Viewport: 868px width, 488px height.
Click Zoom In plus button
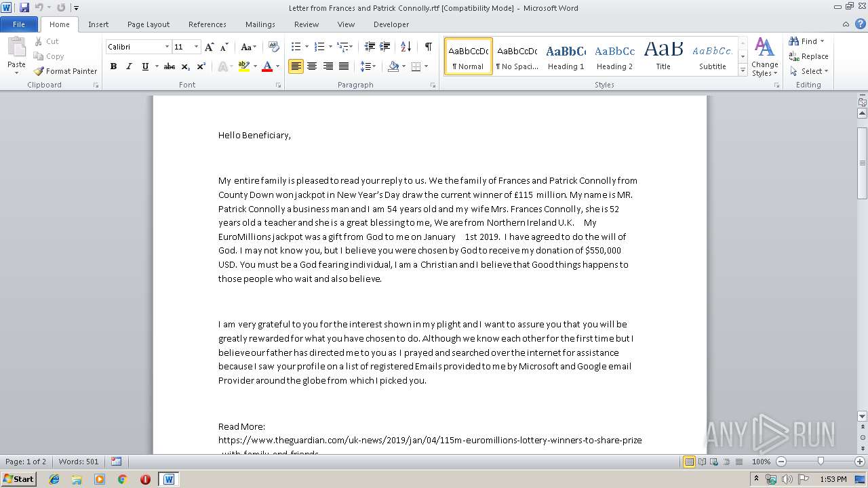pos(859,462)
